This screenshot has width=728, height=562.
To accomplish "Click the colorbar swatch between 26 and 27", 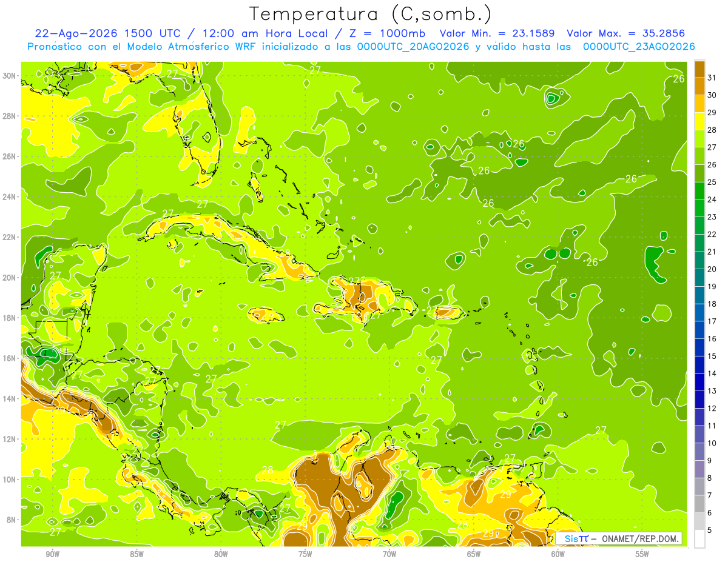I will pyautogui.click(x=699, y=155).
